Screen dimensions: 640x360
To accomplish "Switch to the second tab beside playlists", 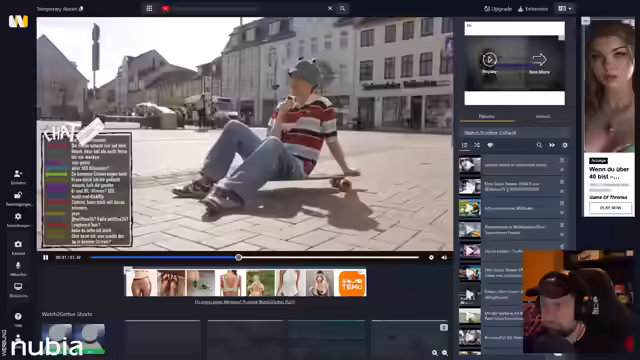I will 542,116.
